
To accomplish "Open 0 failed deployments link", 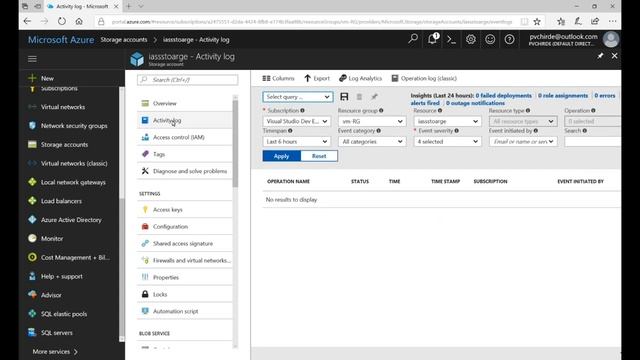I will [x=504, y=96].
